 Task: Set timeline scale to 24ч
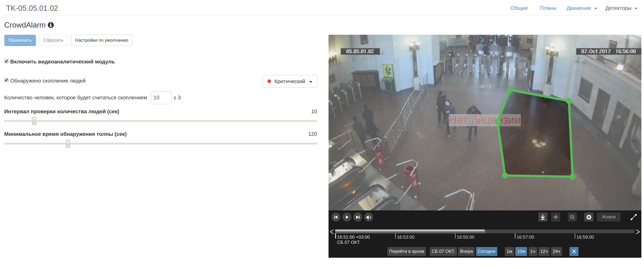[x=556, y=251]
